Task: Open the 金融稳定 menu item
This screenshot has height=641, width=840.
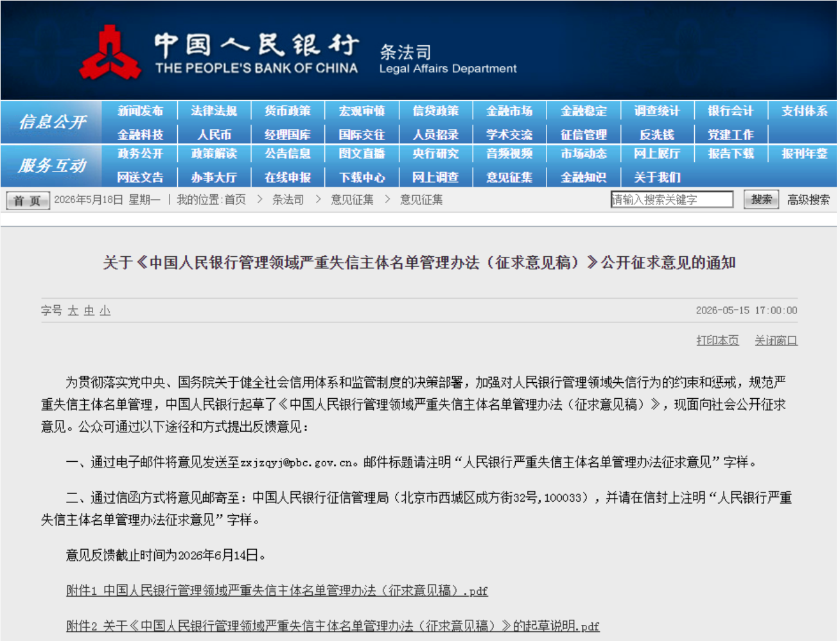Action: click(583, 111)
